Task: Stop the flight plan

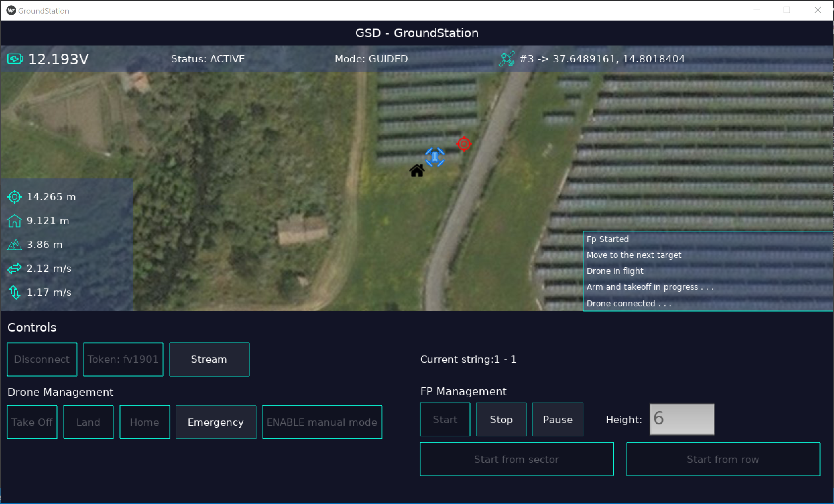Action: [x=501, y=419]
